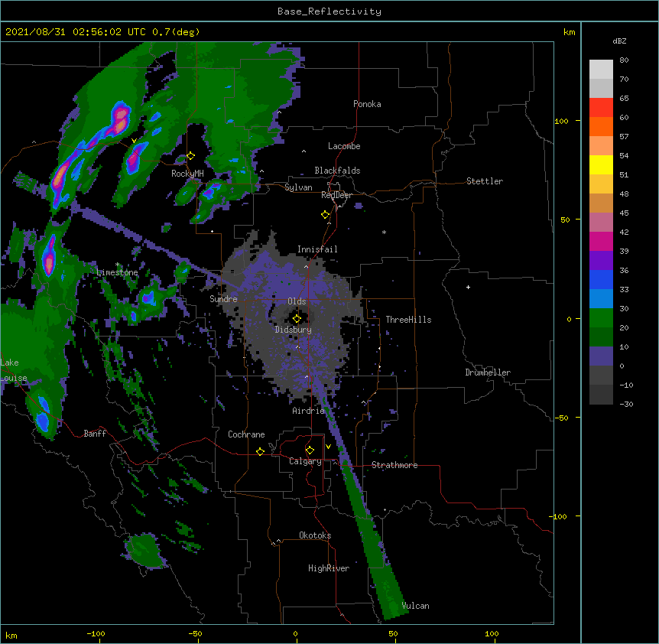Image resolution: width=659 pixels, height=644 pixels.
Task: Click the yellow diamond marker below Cochrane label
Action: point(260,451)
